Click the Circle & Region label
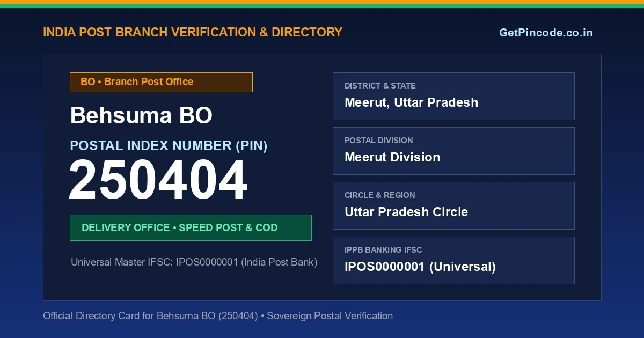 [x=380, y=195]
